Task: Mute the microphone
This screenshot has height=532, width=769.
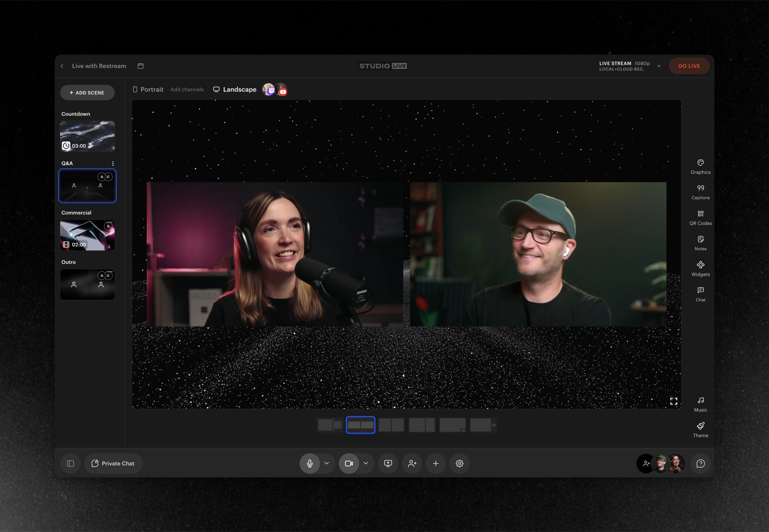Action: (x=310, y=464)
